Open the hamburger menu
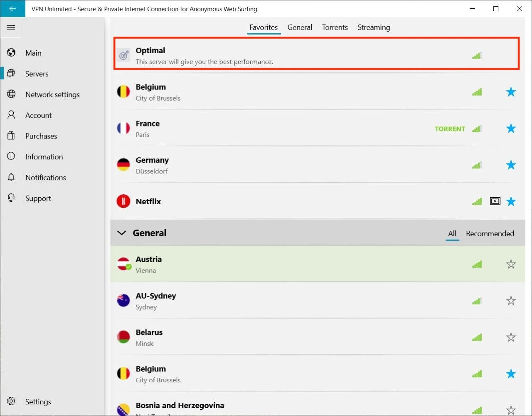 11,28
